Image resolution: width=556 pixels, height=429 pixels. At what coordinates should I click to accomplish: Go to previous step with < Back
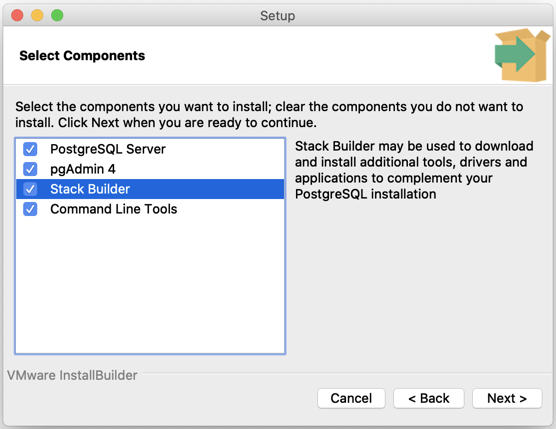tap(429, 399)
